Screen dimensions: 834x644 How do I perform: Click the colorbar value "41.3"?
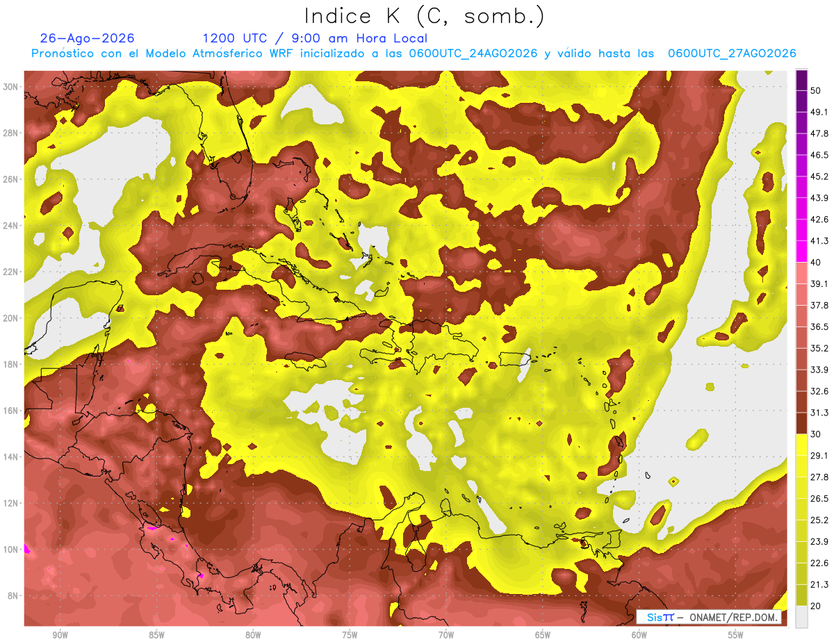click(x=819, y=241)
